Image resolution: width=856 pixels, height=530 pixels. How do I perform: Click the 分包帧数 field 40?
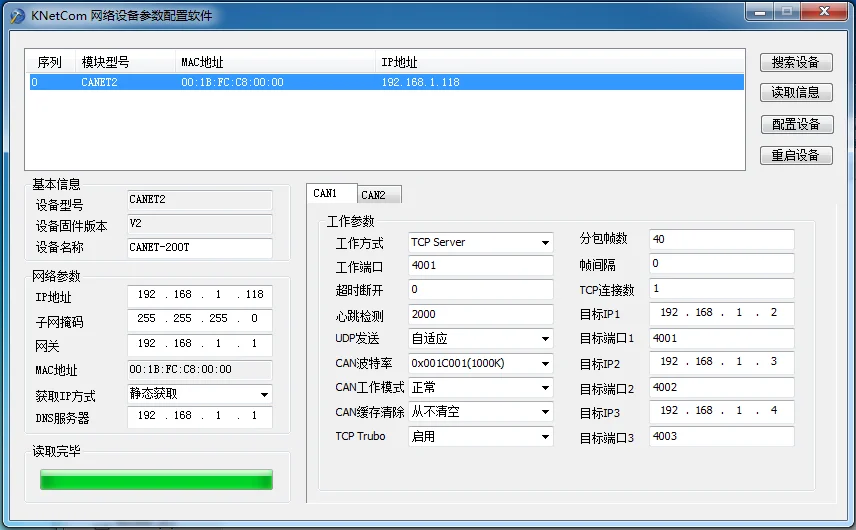722,240
